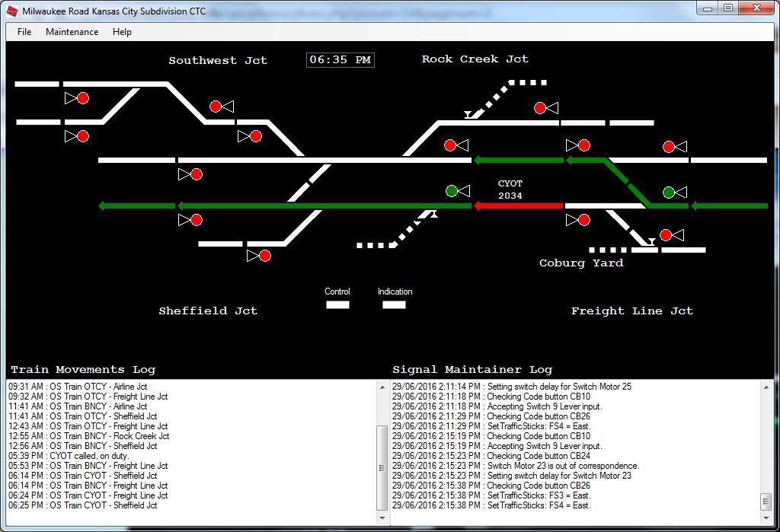780x532 pixels.
Task: Click the Milwaukee Road app icon in title bar
Action: pyautogui.click(x=12, y=11)
